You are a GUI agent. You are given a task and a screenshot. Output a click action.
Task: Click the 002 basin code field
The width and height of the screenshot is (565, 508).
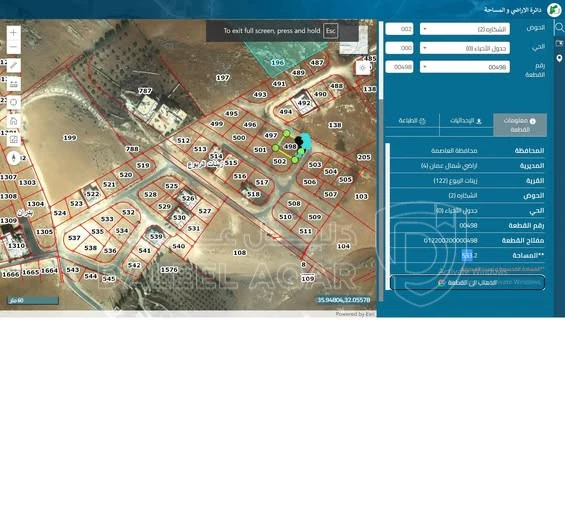click(399, 29)
